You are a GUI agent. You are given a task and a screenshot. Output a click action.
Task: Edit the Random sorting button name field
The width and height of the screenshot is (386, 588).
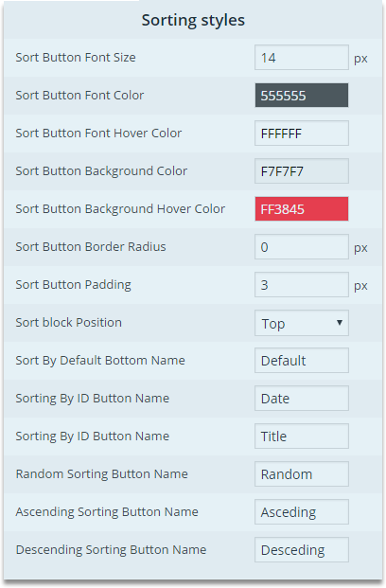click(302, 474)
